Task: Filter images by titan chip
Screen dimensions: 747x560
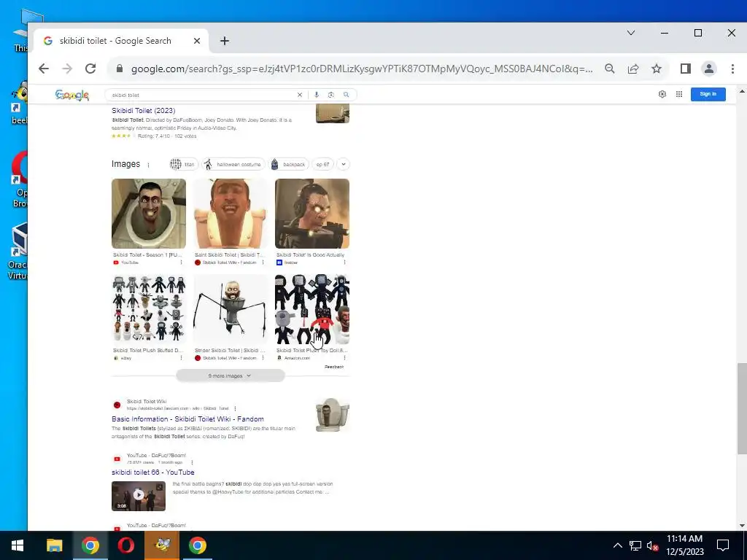Action: 183,164
